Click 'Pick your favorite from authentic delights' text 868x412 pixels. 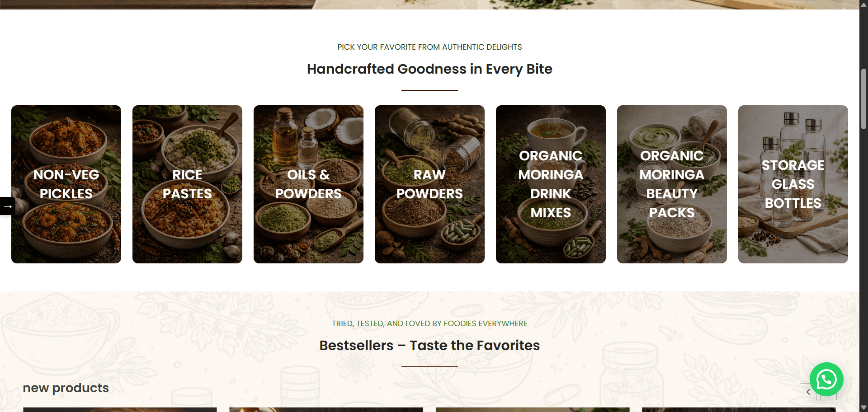[x=429, y=47]
